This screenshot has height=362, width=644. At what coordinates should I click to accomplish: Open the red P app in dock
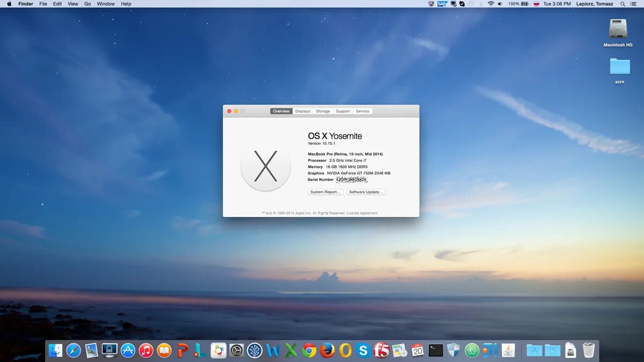[182, 351]
